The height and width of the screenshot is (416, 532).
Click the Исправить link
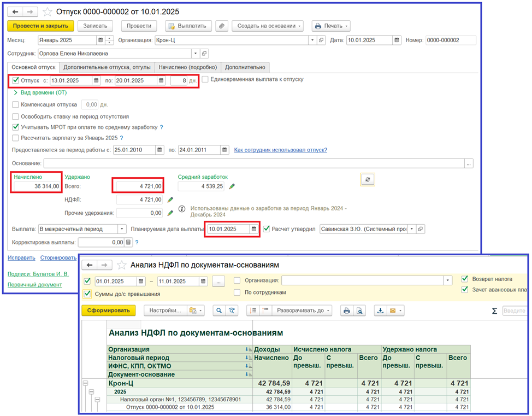coord(21,258)
